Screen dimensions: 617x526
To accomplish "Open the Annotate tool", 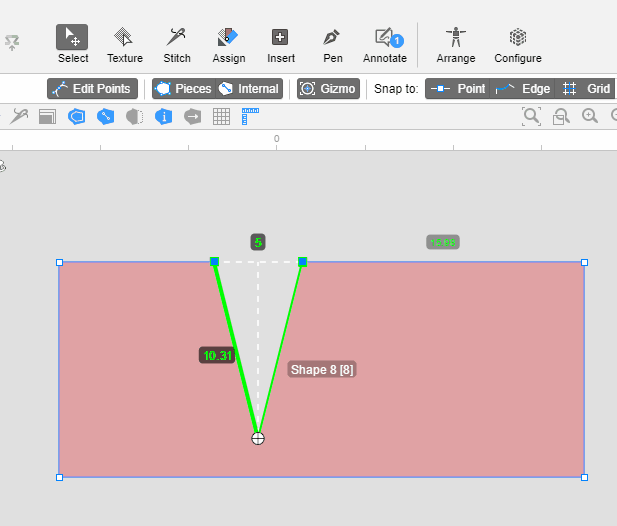I will coord(385,44).
